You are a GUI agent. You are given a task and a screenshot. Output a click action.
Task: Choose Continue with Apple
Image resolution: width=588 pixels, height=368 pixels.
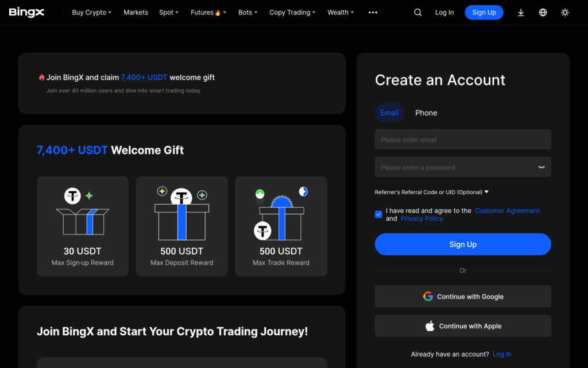[463, 326]
